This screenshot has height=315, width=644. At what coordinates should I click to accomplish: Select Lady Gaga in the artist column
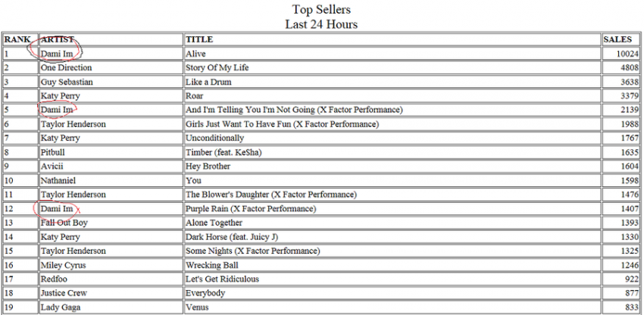pyautogui.click(x=61, y=307)
